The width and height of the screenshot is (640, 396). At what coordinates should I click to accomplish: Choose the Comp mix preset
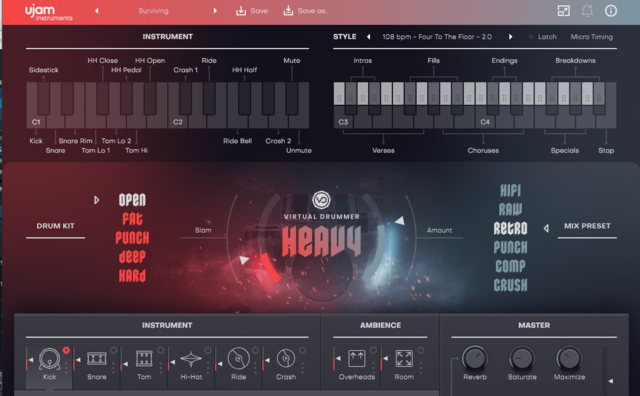point(510,266)
